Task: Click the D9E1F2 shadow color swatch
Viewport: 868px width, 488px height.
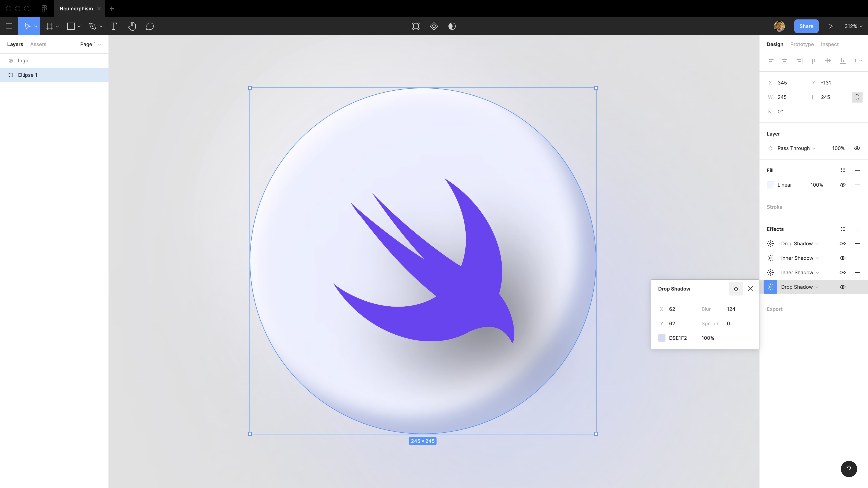Action: click(661, 338)
